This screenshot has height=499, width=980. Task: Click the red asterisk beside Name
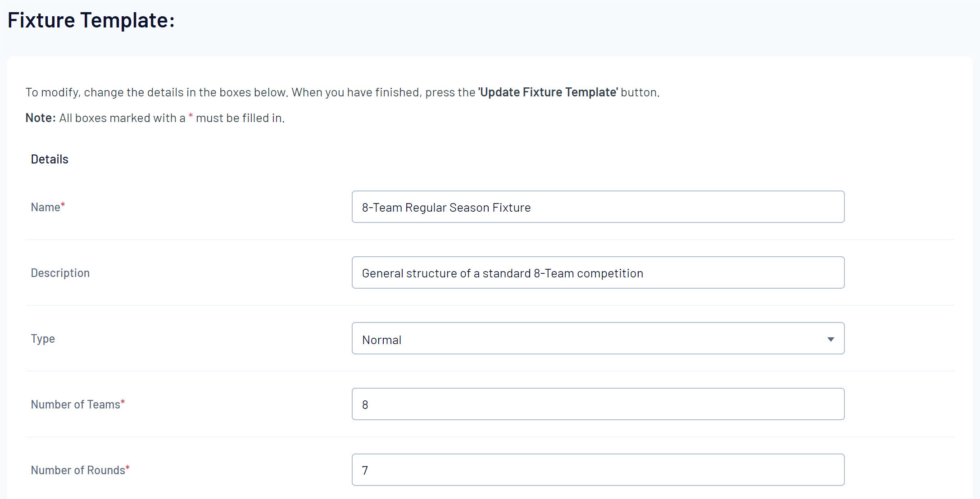63,205
